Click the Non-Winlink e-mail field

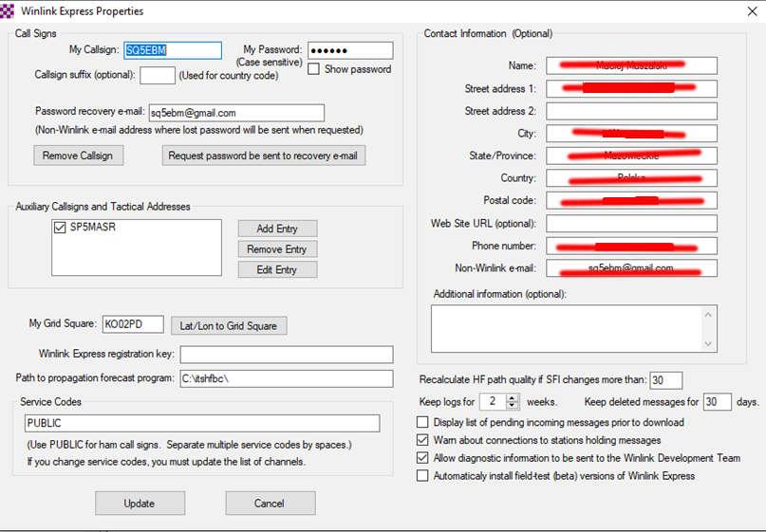point(631,268)
